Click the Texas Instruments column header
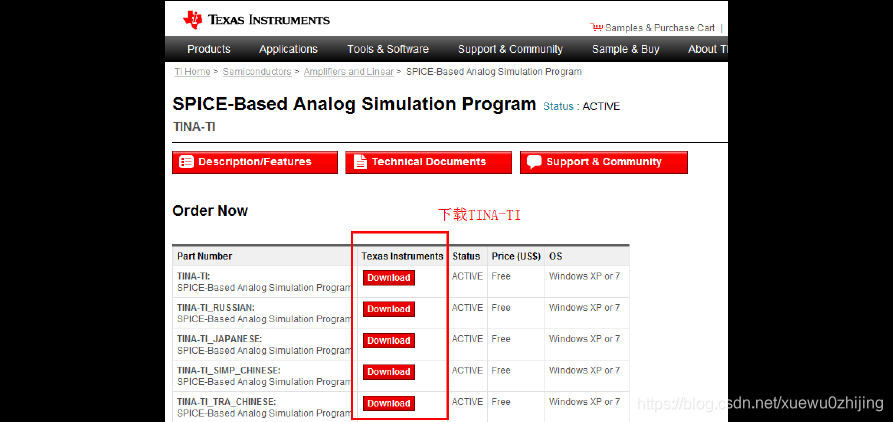This screenshot has height=422, width=893. [x=402, y=256]
